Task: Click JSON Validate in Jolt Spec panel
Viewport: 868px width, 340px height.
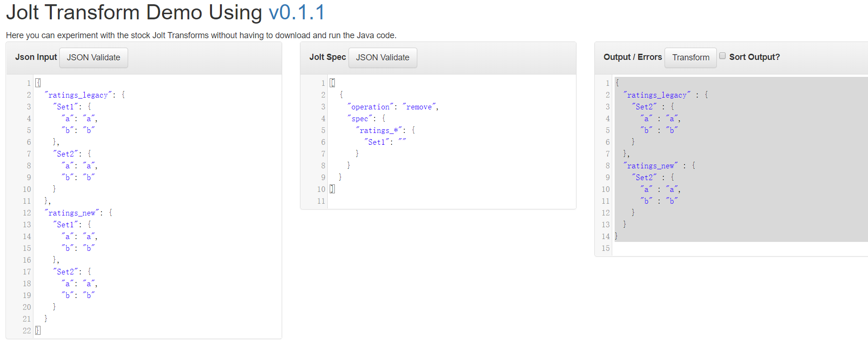Action: tap(382, 58)
